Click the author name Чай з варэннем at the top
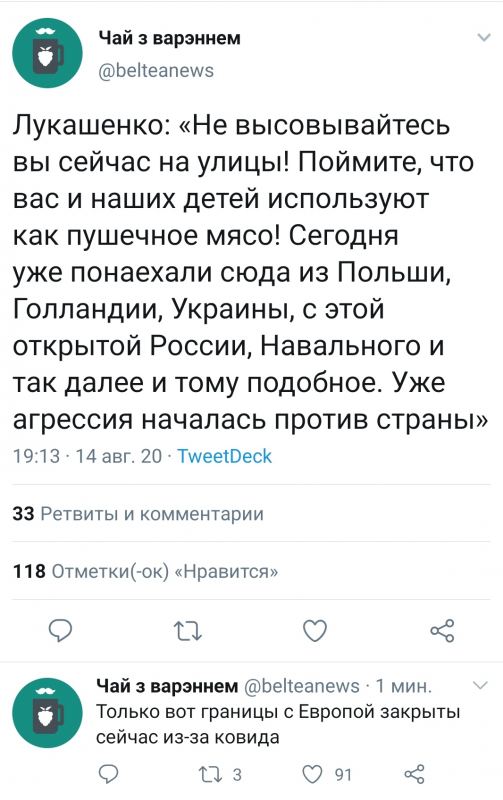503x800 pixels. (169, 38)
